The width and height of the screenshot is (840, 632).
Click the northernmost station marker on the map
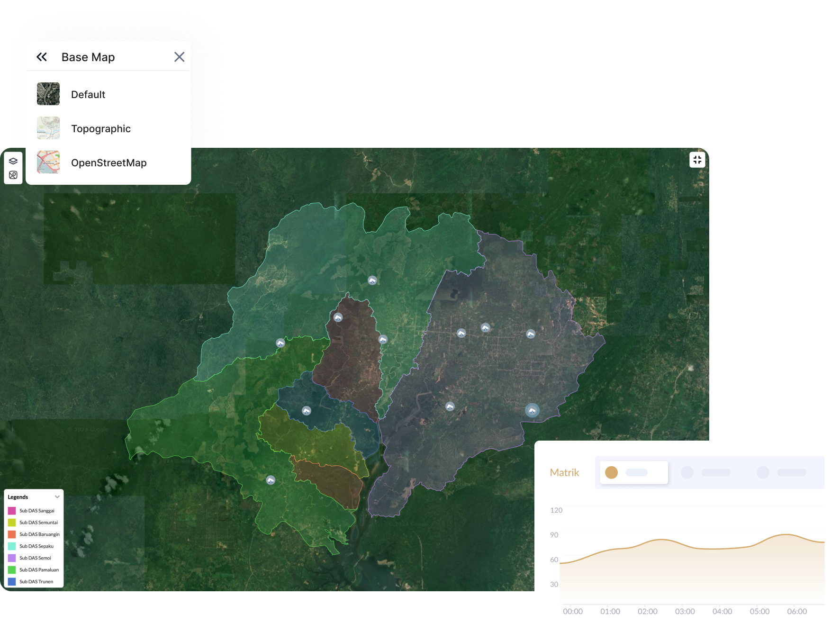372,280
